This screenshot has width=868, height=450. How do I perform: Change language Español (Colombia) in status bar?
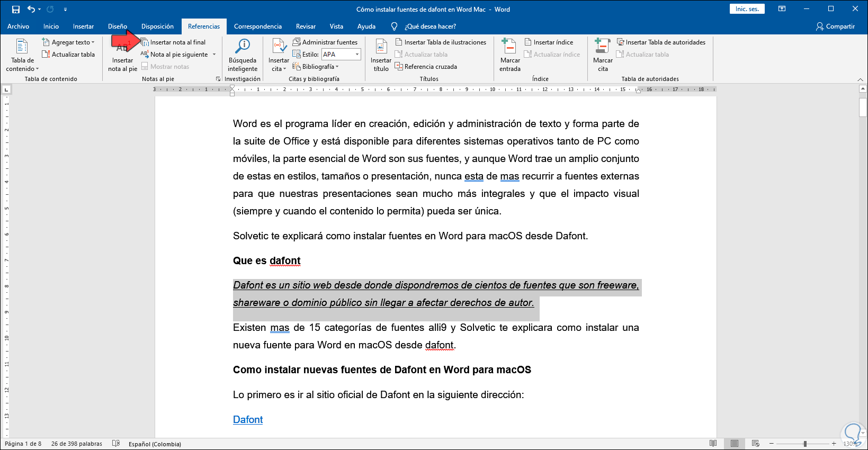(155, 444)
